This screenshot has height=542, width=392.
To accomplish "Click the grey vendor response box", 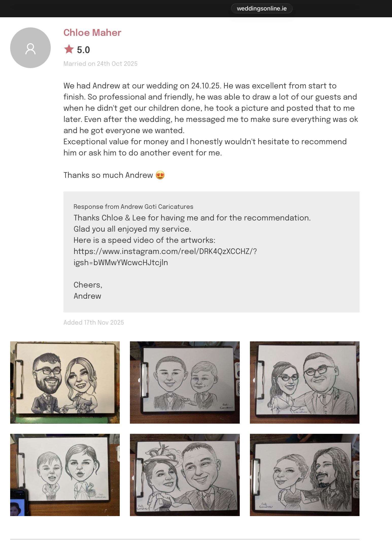I will click(211, 252).
